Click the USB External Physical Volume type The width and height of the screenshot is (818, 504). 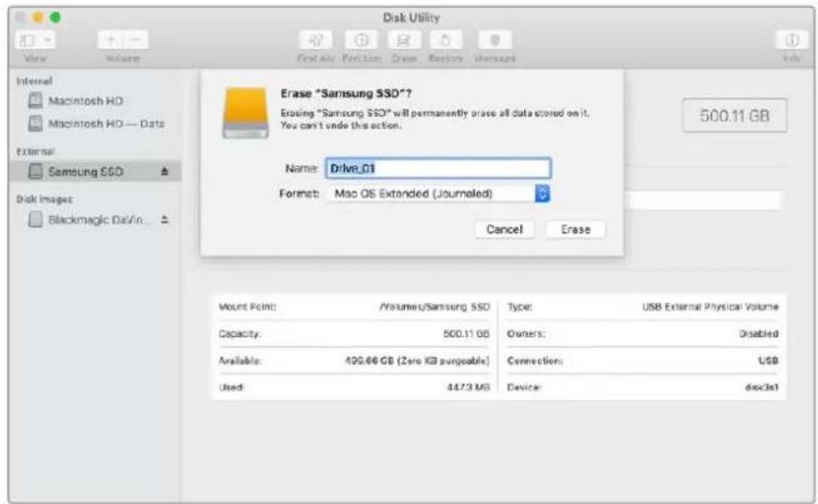[x=710, y=307]
